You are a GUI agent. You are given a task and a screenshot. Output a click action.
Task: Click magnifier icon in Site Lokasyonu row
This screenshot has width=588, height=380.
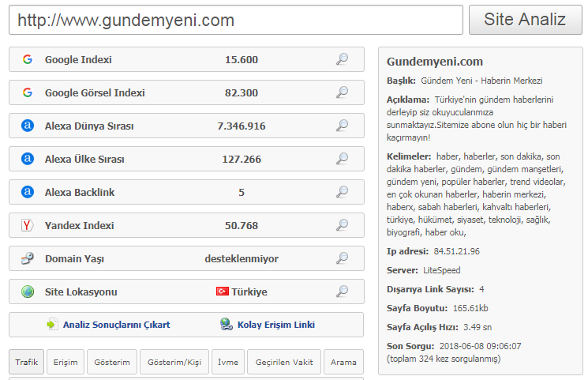coord(342,291)
